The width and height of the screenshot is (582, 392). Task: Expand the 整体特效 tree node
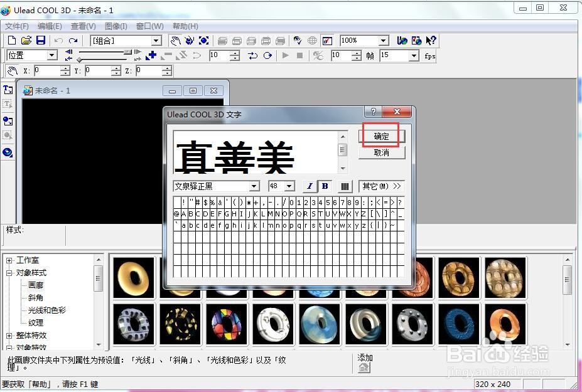[9, 336]
